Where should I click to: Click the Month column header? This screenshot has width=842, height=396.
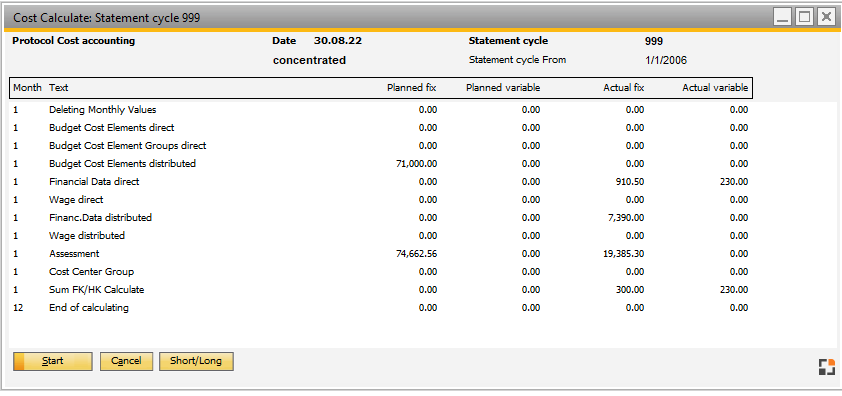(x=27, y=88)
